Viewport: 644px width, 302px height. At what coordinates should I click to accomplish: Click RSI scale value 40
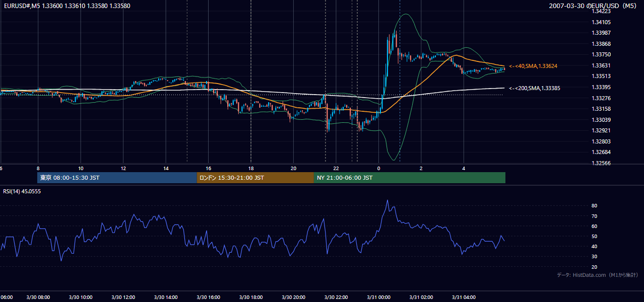pyautogui.click(x=594, y=246)
